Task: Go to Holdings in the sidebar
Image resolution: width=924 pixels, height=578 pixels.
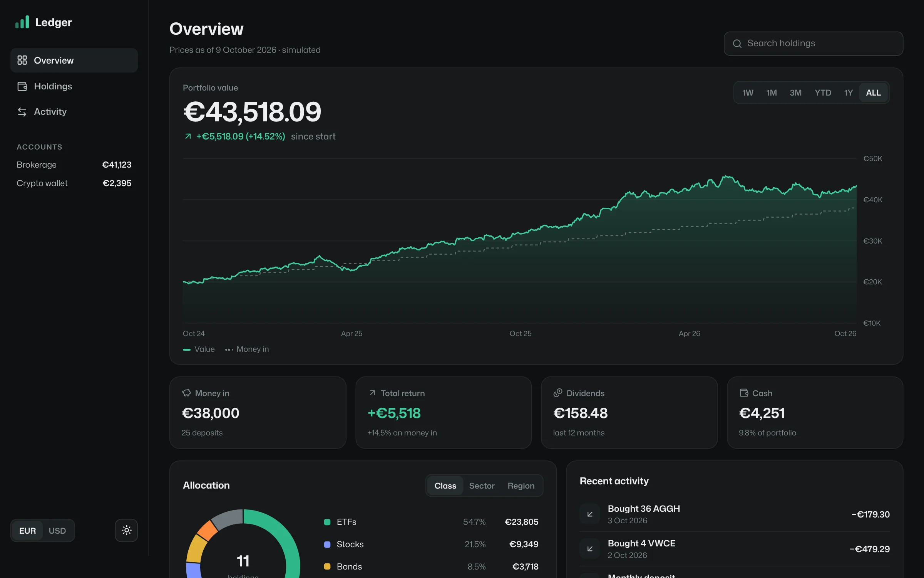Action: tap(74, 86)
